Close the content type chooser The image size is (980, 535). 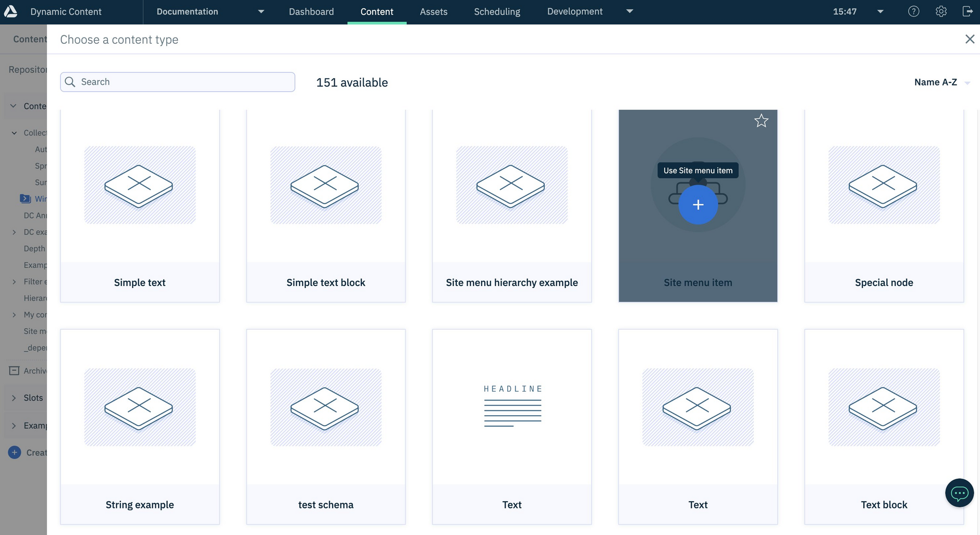point(970,39)
